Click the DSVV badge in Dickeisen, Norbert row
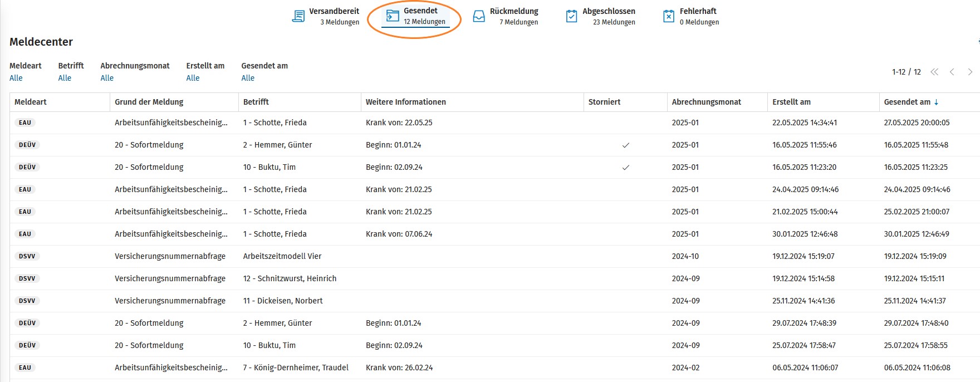Image resolution: width=980 pixels, height=382 pixels. click(27, 301)
